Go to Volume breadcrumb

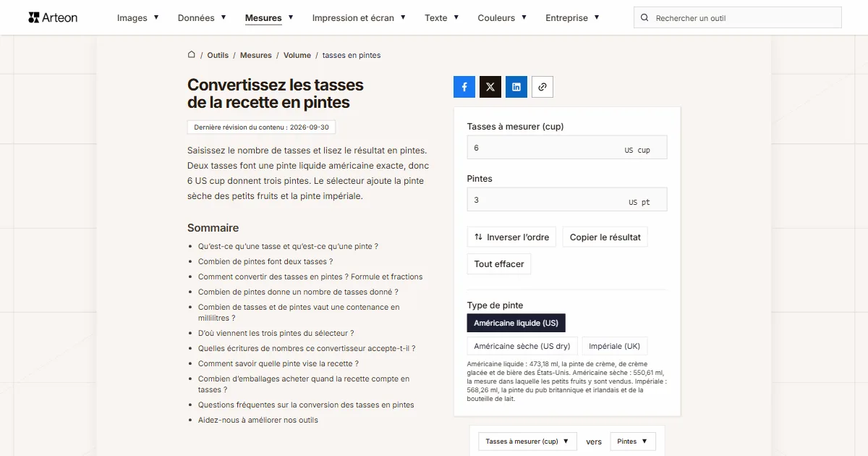tap(297, 55)
